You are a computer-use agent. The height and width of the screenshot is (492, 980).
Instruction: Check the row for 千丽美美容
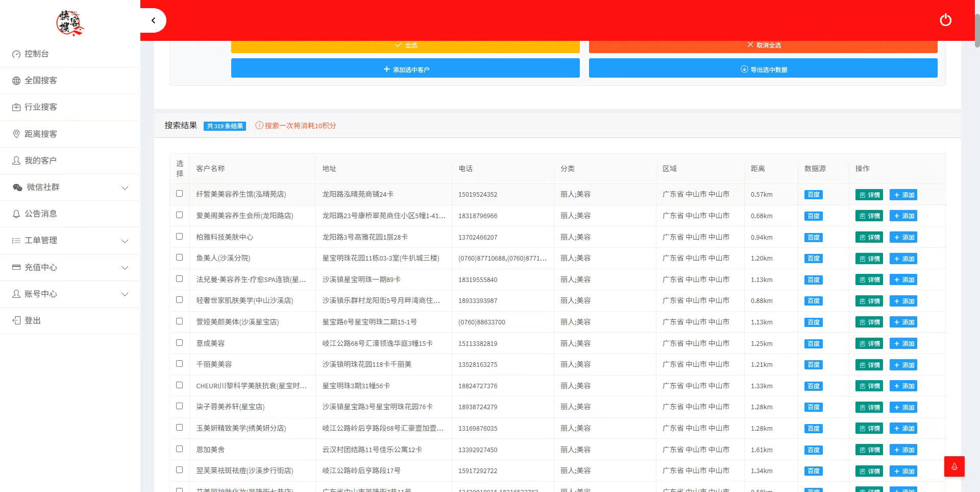coord(179,364)
